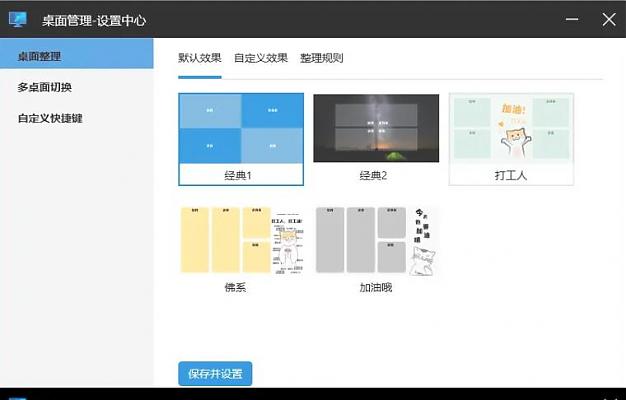This screenshot has width=626, height=400.
Task: Open the 多桌面切换 sidebar section
Action: point(44,87)
